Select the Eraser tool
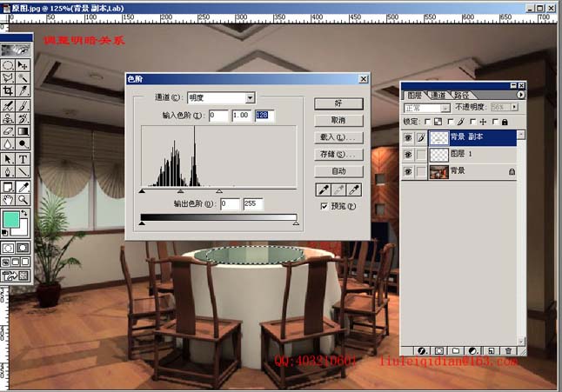562x392 pixels. coord(8,131)
